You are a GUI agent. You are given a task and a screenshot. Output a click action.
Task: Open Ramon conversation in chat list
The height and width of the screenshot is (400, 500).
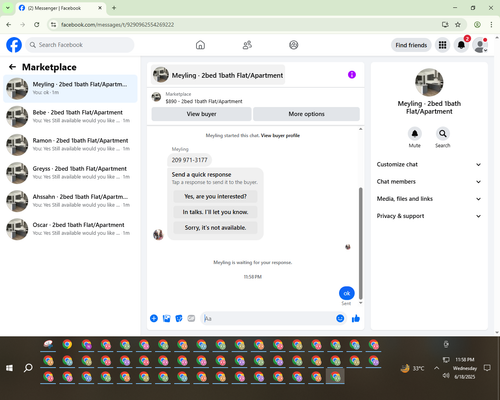pos(70,145)
